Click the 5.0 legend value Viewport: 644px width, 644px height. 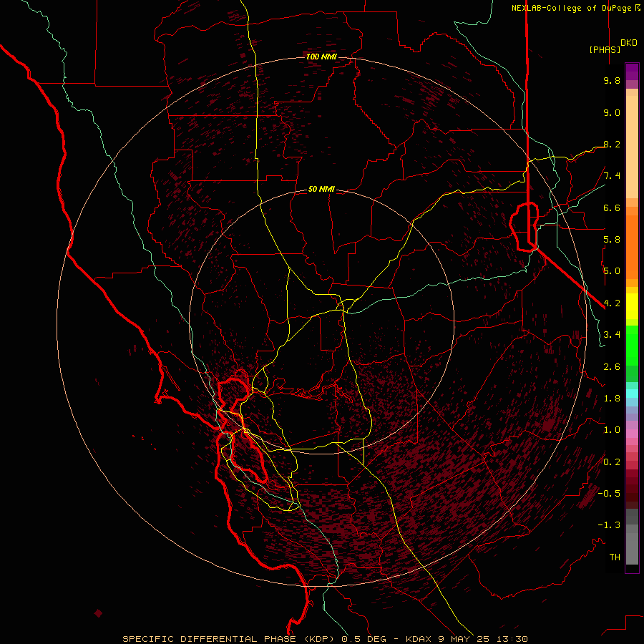[x=612, y=271]
